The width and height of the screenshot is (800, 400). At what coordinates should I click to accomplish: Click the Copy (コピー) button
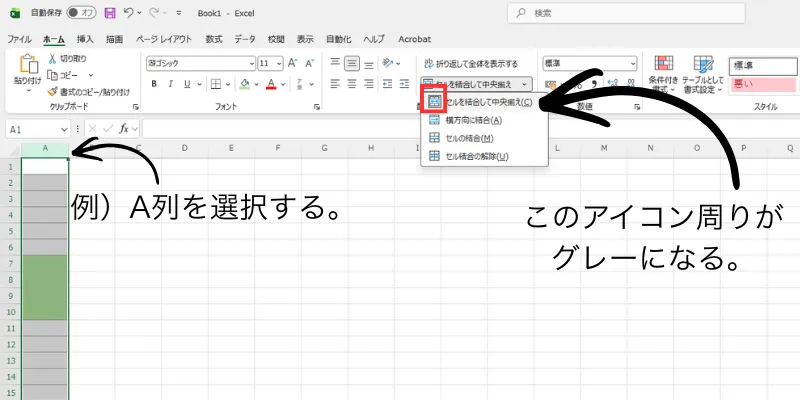[x=63, y=75]
